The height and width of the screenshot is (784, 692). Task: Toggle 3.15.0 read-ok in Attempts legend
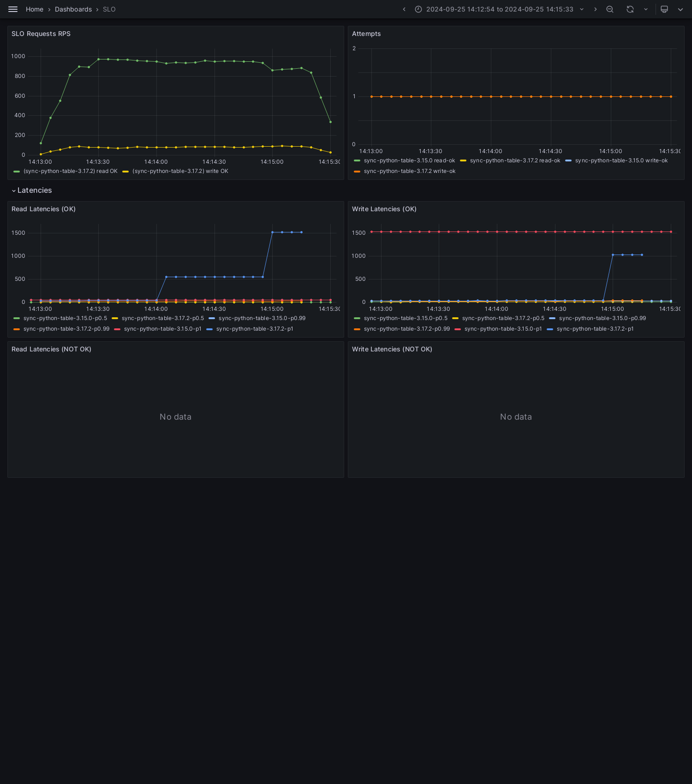click(409, 160)
